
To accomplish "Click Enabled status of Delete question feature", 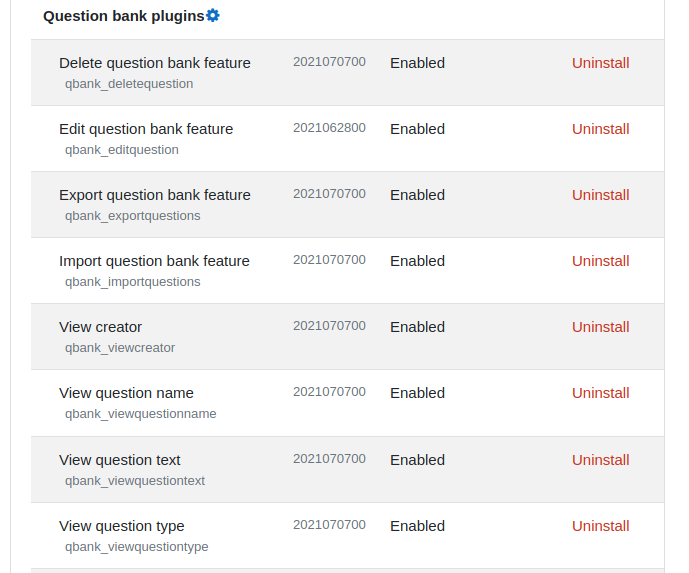I will tap(417, 63).
